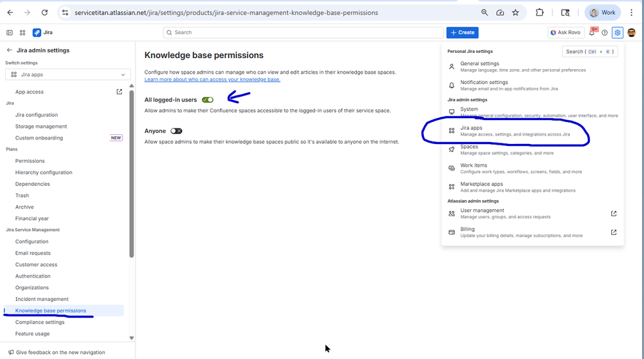This screenshot has width=644, height=359.
Task: Open Incident management
Action: click(x=42, y=298)
